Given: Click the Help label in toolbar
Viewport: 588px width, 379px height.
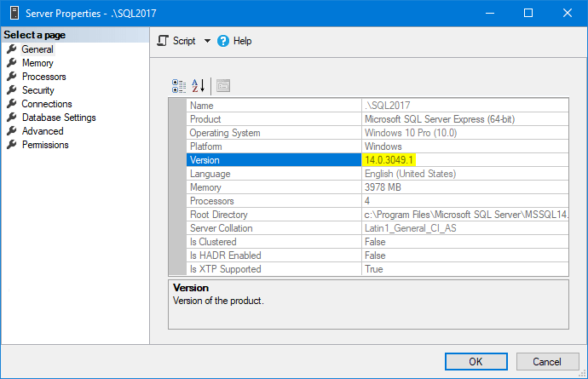Looking at the screenshot, I should click(242, 41).
